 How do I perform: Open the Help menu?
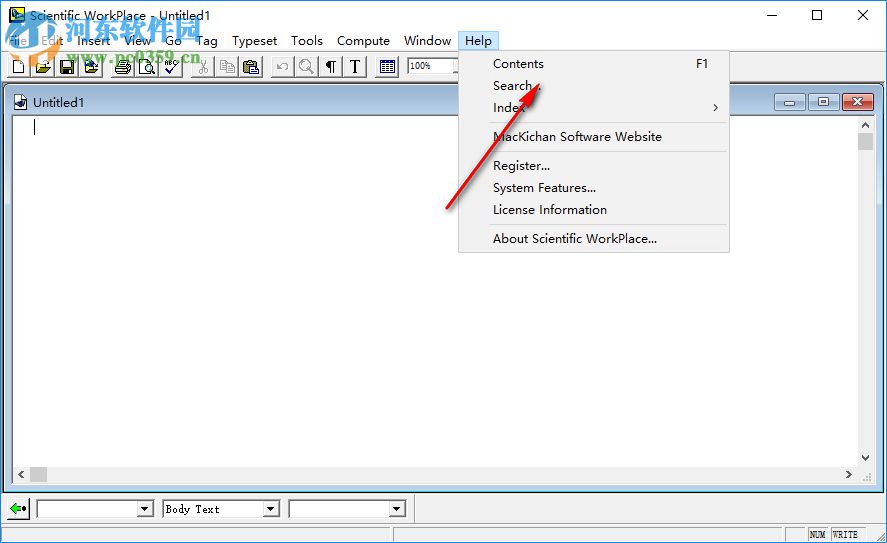point(478,41)
